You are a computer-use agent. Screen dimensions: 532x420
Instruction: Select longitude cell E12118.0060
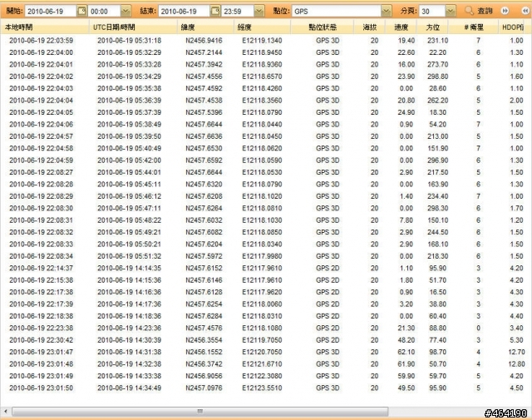point(262,304)
